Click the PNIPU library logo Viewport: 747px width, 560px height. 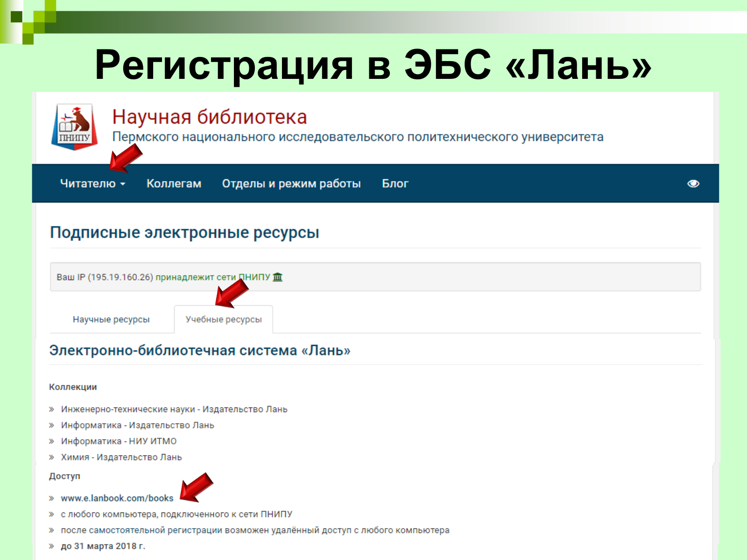click(75, 126)
